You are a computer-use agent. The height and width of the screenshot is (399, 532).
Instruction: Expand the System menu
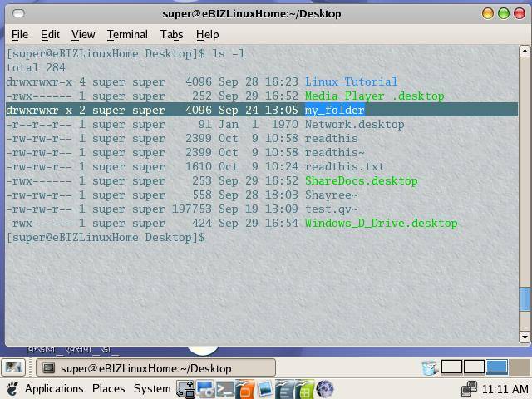pyautogui.click(x=152, y=389)
